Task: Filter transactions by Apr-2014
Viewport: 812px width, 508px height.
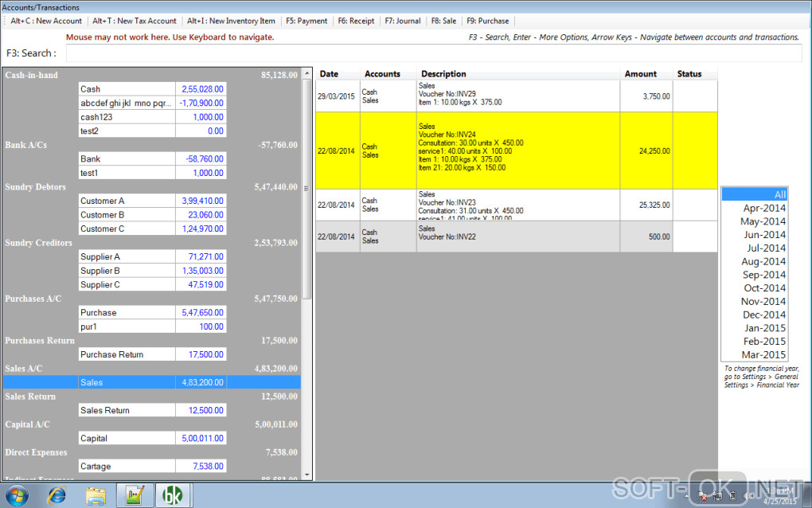Action: pyautogui.click(x=755, y=208)
